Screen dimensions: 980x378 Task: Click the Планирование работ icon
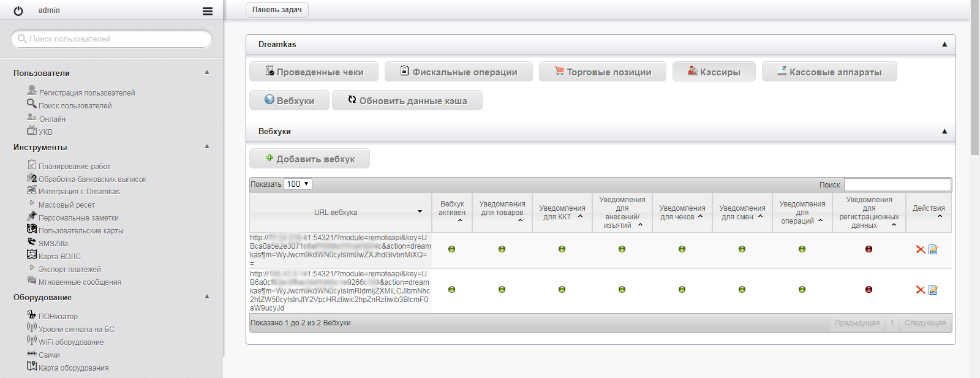click(32, 164)
